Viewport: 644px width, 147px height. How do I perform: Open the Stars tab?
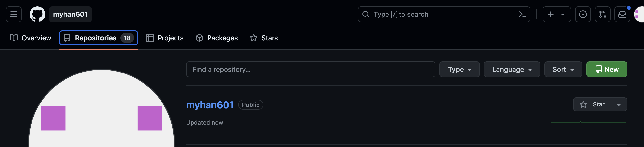pos(264,38)
